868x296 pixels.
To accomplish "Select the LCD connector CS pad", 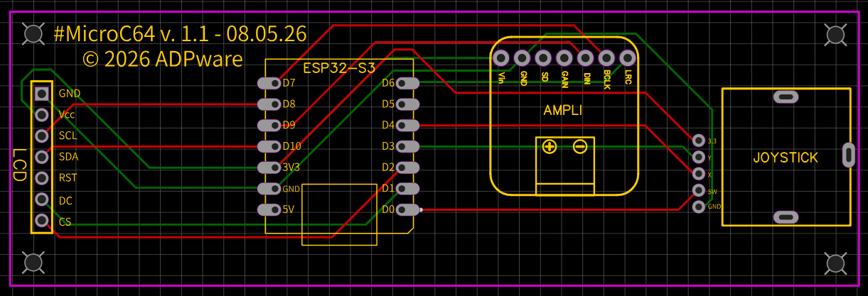I will click(x=42, y=221).
